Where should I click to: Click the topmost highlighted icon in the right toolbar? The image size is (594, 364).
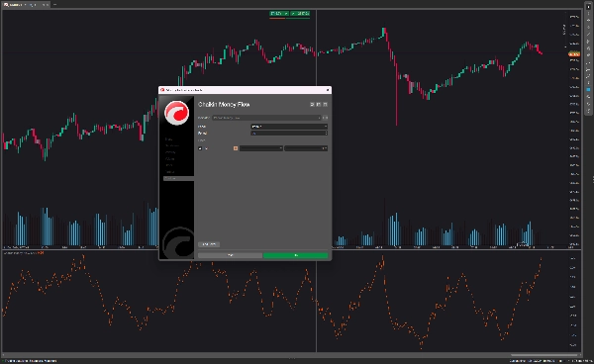pos(588,7)
